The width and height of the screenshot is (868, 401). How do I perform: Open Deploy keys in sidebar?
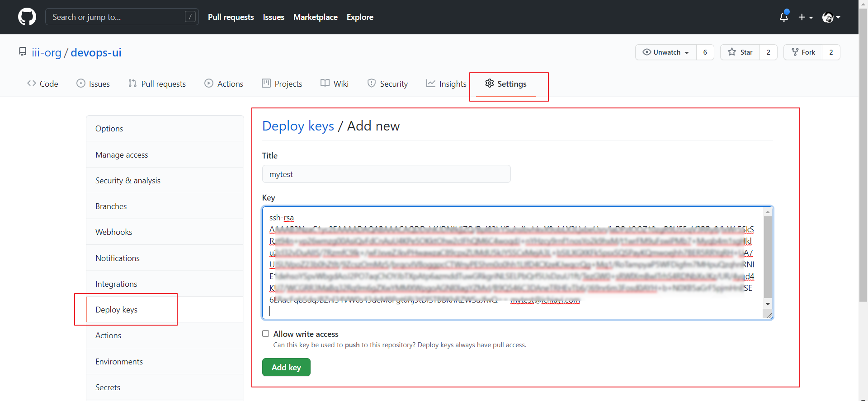tap(165, 309)
